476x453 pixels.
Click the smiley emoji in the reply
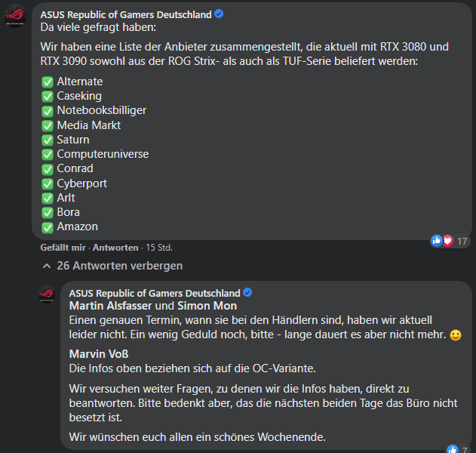tap(455, 335)
